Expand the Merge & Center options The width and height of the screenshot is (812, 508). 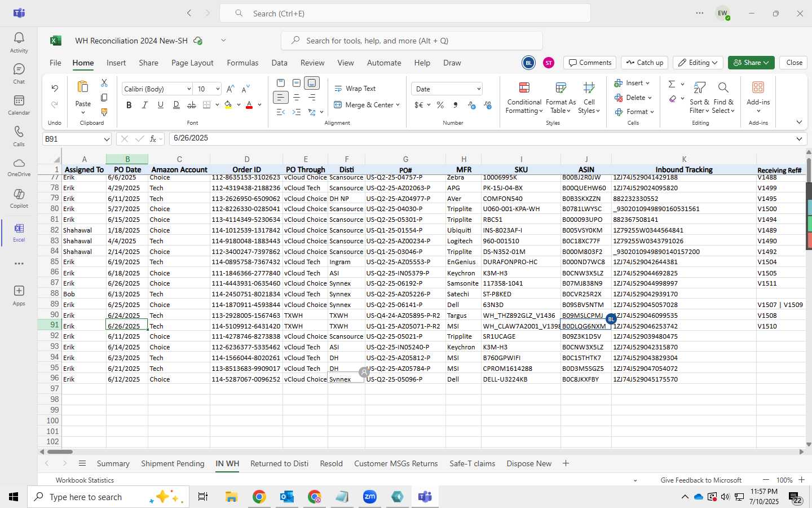[x=398, y=105]
